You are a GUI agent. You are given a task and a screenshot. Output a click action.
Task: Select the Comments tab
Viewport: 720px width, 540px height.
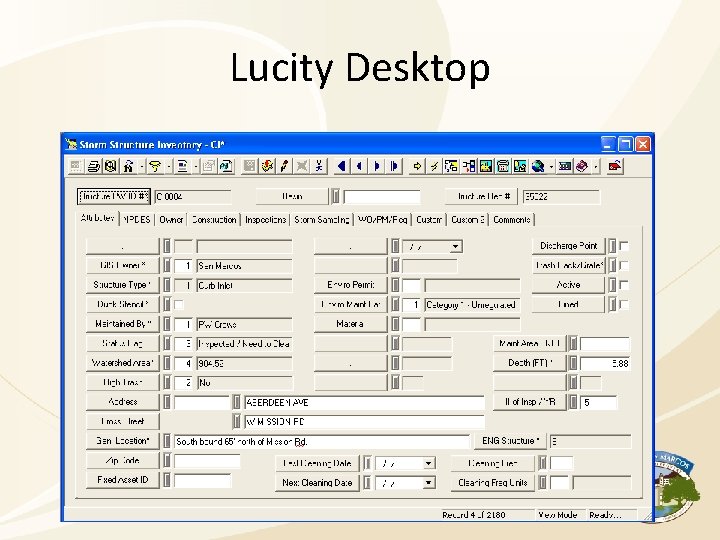[512, 219]
